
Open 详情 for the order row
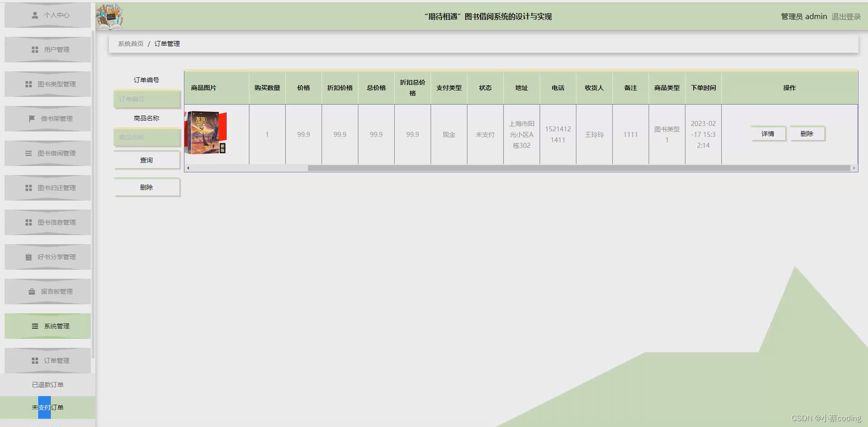click(x=769, y=133)
